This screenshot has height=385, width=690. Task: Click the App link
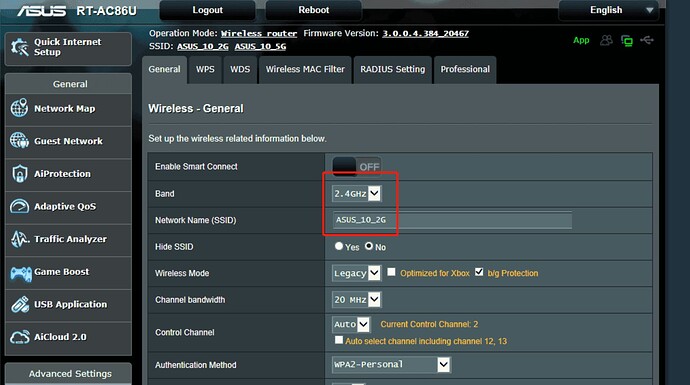point(581,40)
